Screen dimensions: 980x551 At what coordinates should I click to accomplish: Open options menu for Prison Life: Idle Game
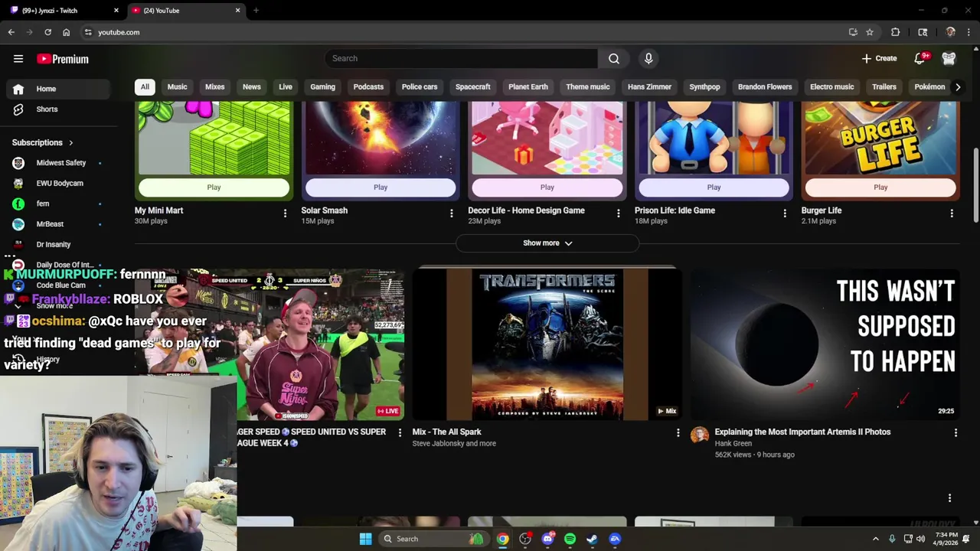(784, 214)
